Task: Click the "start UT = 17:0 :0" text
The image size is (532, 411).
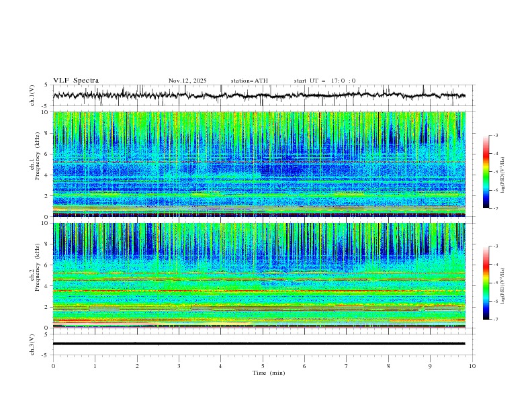Action: click(324, 81)
